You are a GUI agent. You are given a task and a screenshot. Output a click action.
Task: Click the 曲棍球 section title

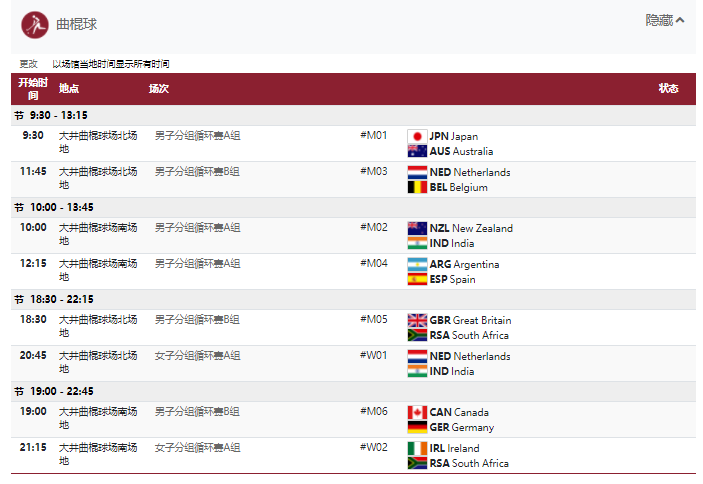[x=77, y=24]
